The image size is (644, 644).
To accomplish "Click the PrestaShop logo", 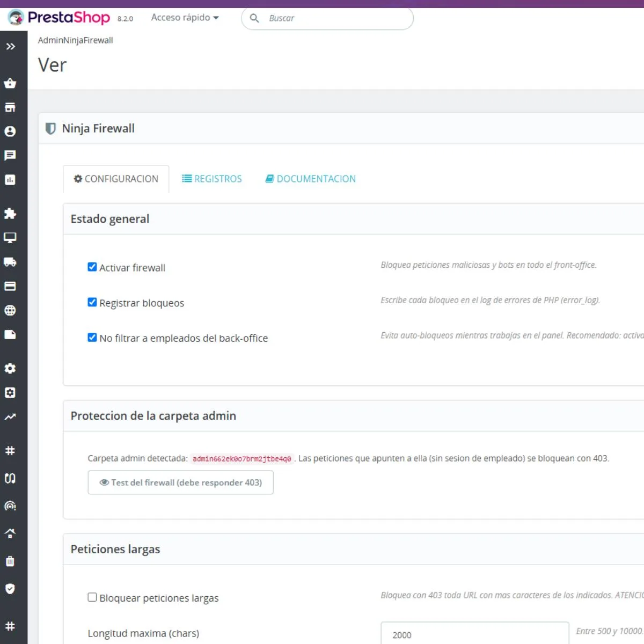I will (x=59, y=18).
